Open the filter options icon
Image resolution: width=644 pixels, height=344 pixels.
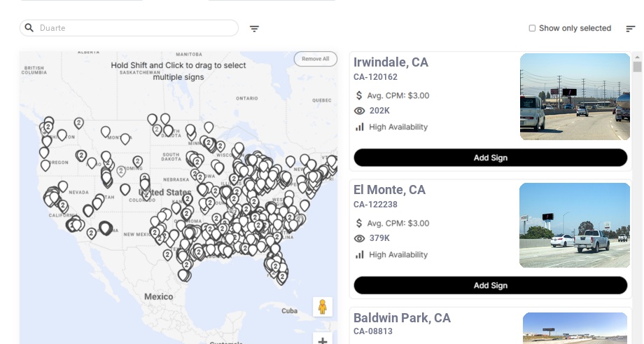[x=254, y=29]
